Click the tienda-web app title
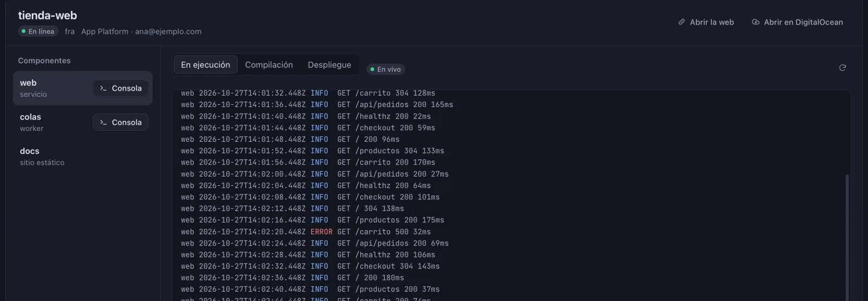This screenshot has width=868, height=301. [x=48, y=16]
